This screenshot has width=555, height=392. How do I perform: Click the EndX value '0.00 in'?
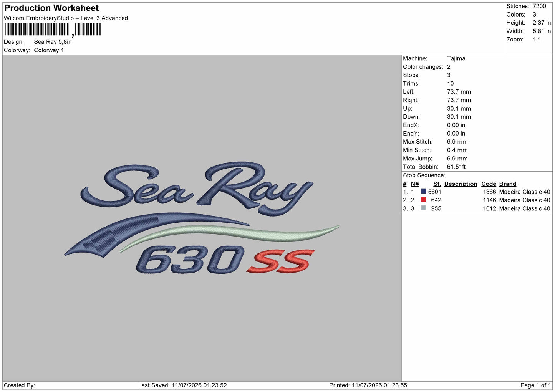tap(456, 125)
